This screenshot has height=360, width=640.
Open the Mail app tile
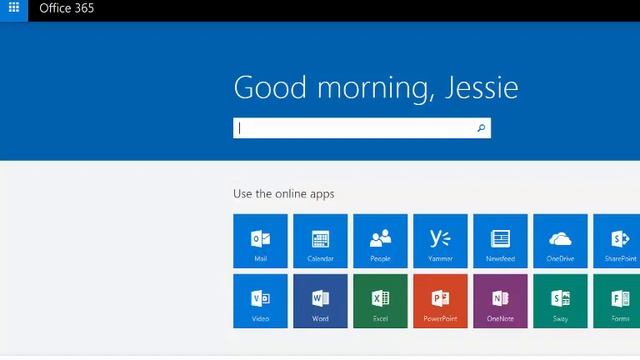pyautogui.click(x=260, y=241)
